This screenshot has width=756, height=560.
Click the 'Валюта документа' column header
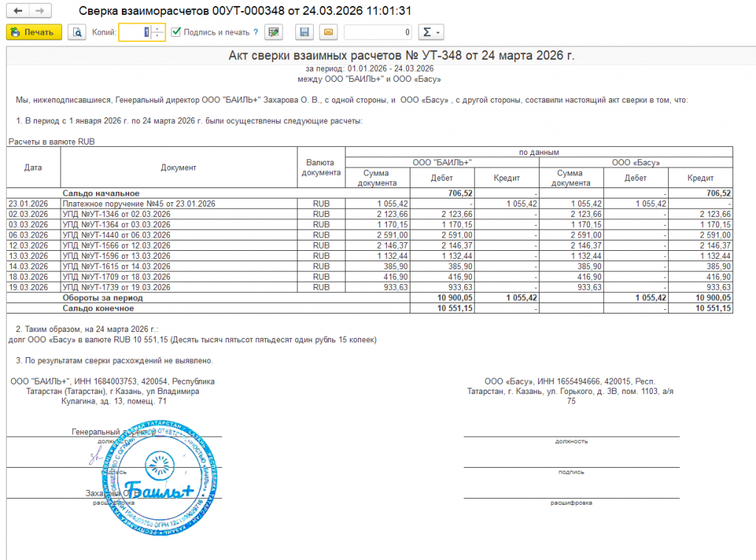tap(321, 167)
